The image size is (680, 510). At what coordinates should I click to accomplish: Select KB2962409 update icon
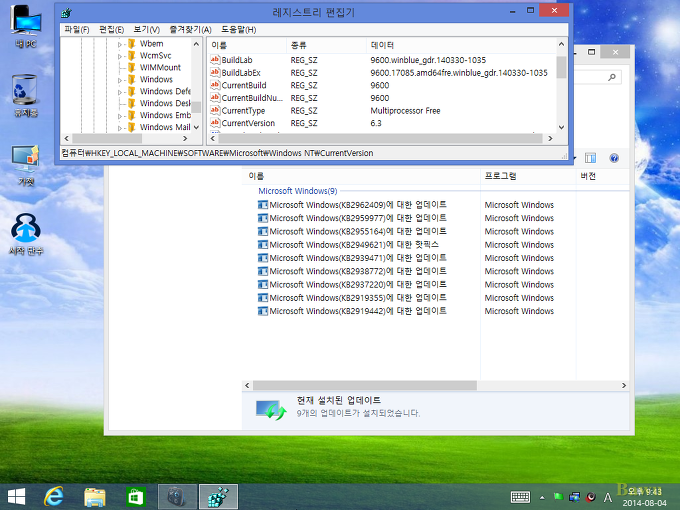coord(263,205)
